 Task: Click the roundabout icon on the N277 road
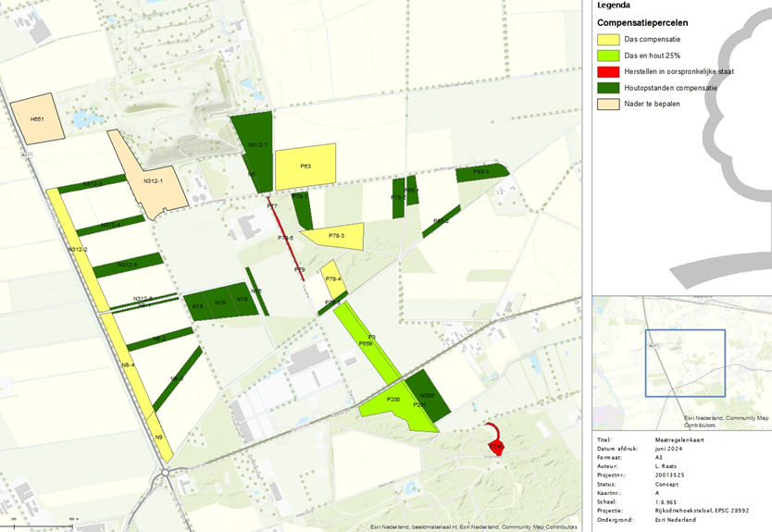pos(166,473)
